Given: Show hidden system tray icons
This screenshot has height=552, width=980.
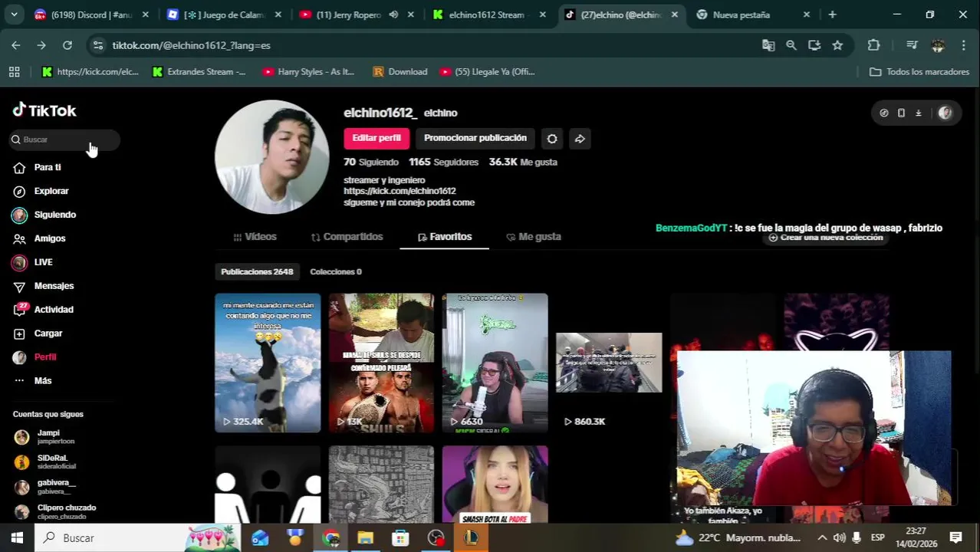Looking at the screenshot, I should 822,538.
